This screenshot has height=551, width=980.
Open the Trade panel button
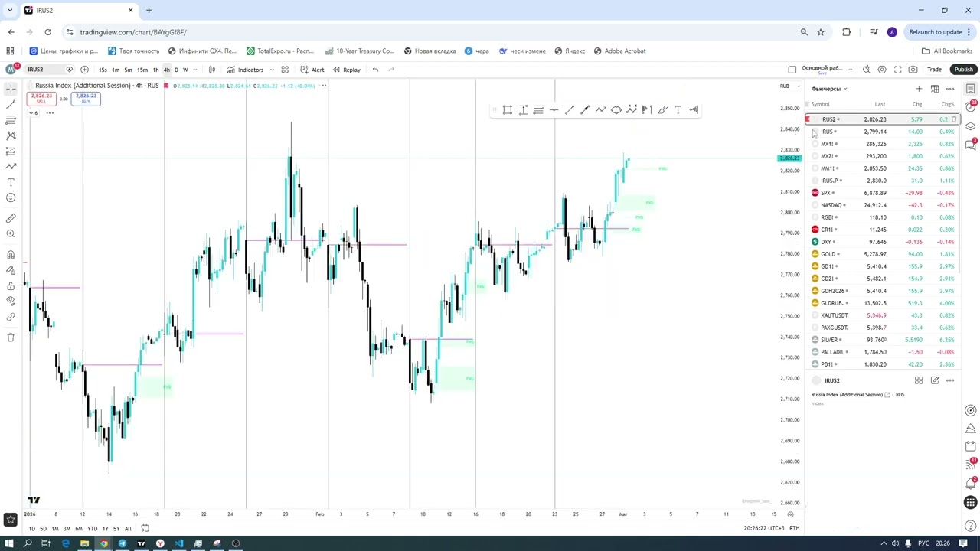point(934,70)
